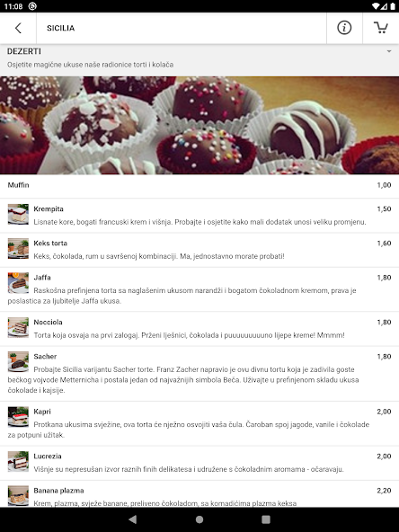Select the Muffin menu item
Image resolution: width=399 pixels, height=532 pixels.
[199, 186]
